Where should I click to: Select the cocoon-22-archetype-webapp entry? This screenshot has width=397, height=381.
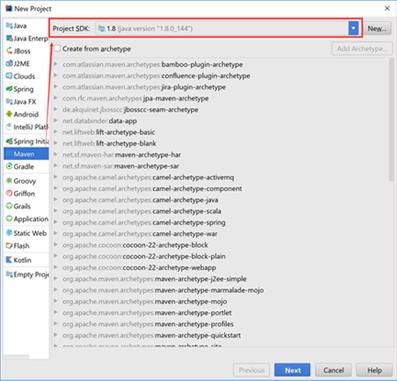click(x=169, y=267)
